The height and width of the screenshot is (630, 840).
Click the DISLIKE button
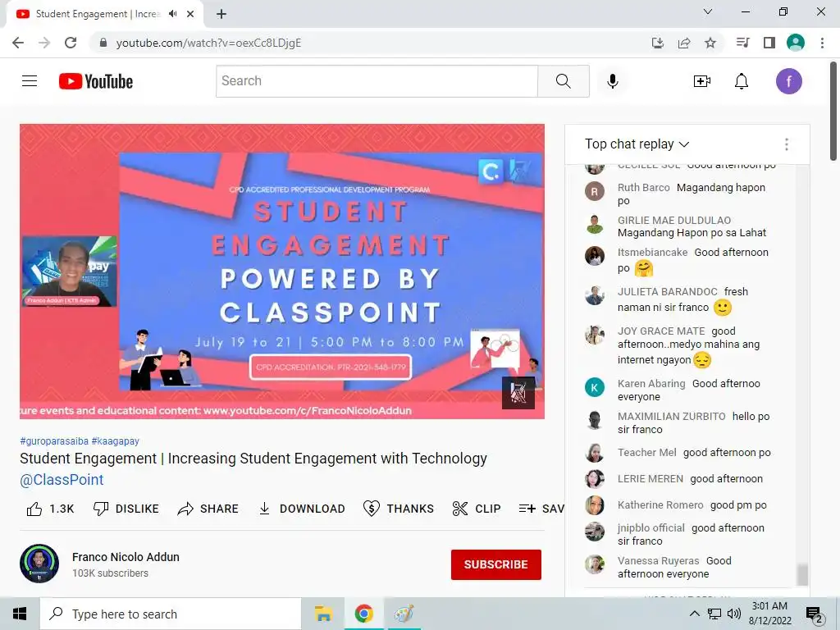coord(126,509)
